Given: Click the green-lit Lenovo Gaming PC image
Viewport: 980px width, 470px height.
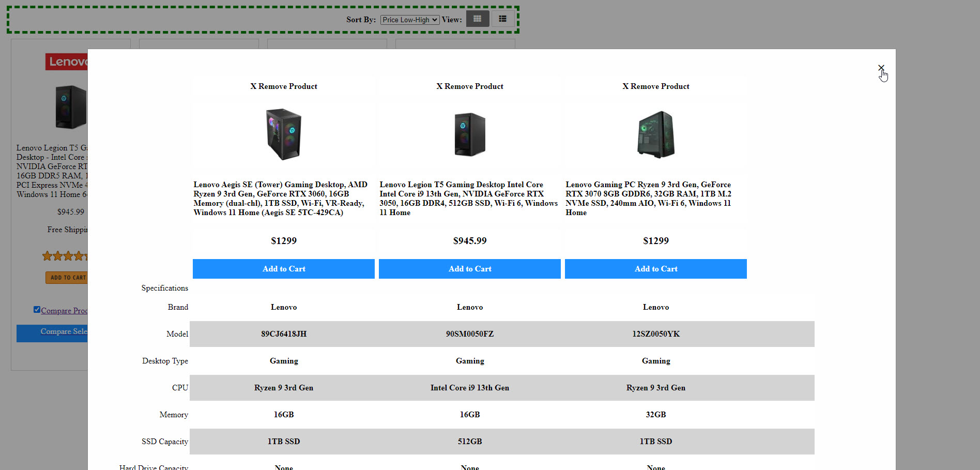Looking at the screenshot, I should click(x=655, y=134).
